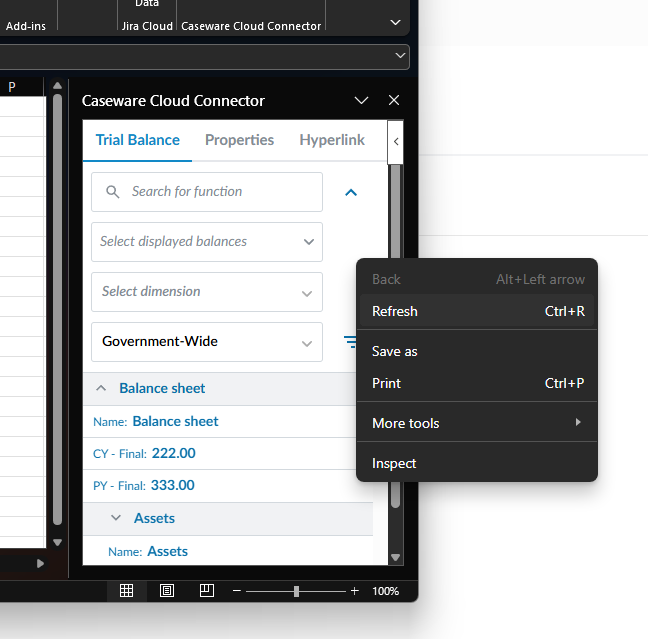648x639 pixels.
Task: Click the pane's scroll down arrow
Action: click(395, 557)
